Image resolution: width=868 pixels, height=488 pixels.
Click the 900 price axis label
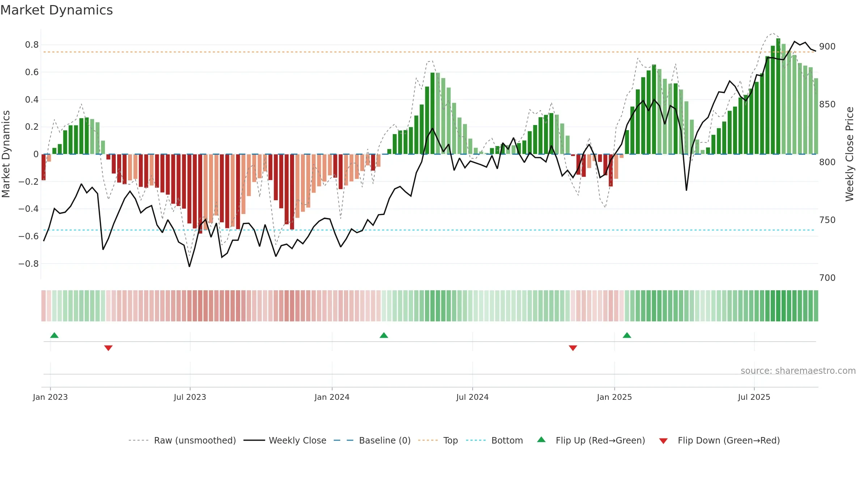[x=827, y=46]
